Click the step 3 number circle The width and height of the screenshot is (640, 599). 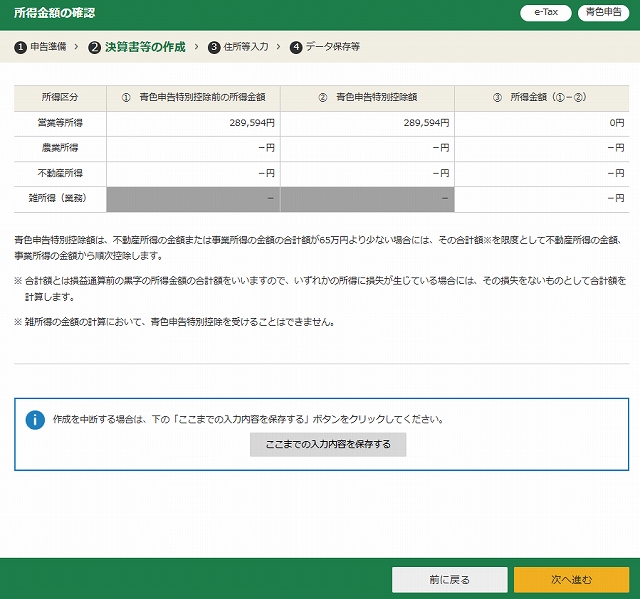[214, 47]
